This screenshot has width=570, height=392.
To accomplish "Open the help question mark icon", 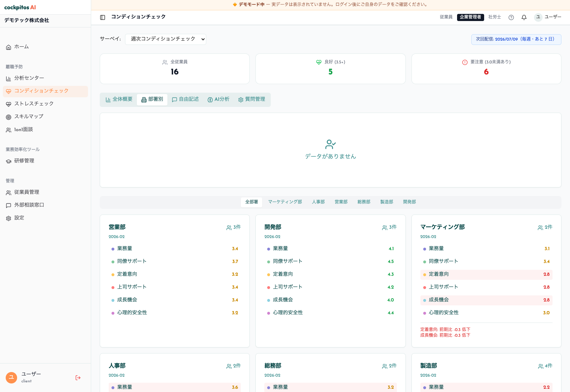I will click(511, 17).
